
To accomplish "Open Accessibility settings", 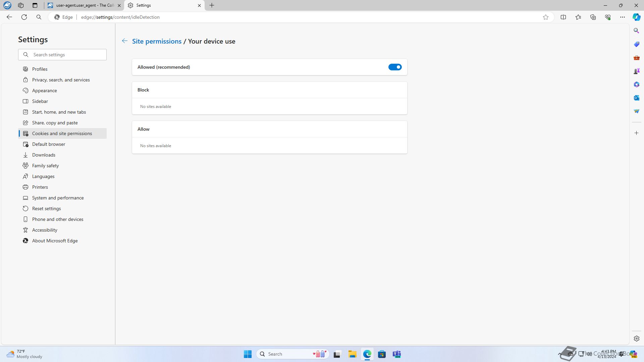I will (x=62, y=230).
